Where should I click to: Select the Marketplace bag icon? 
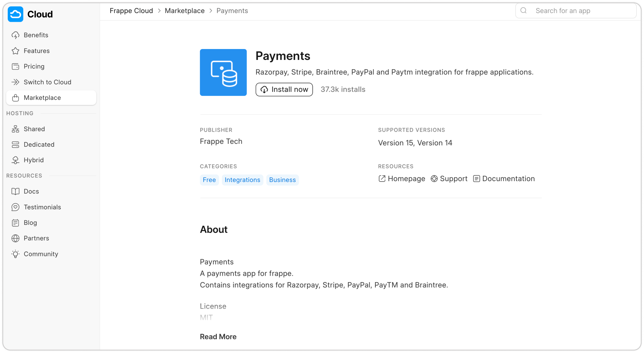15,98
